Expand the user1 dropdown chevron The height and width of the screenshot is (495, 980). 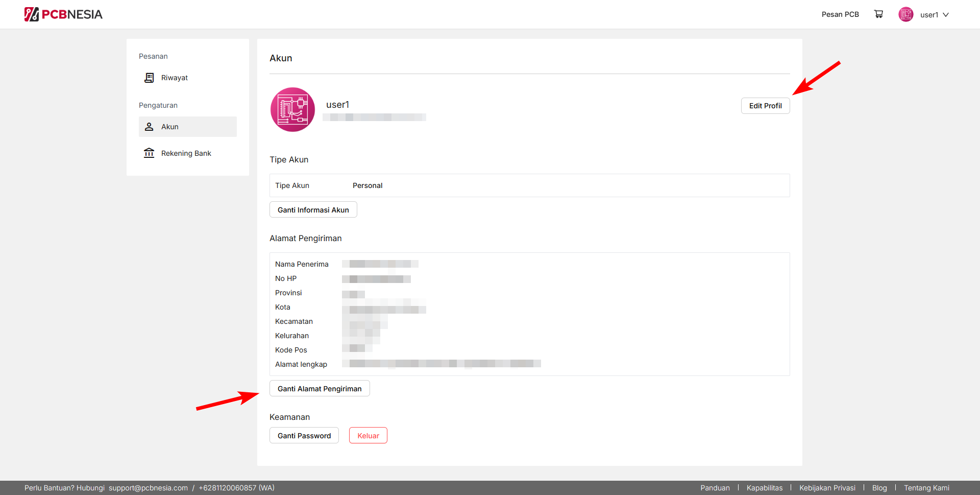pos(946,15)
